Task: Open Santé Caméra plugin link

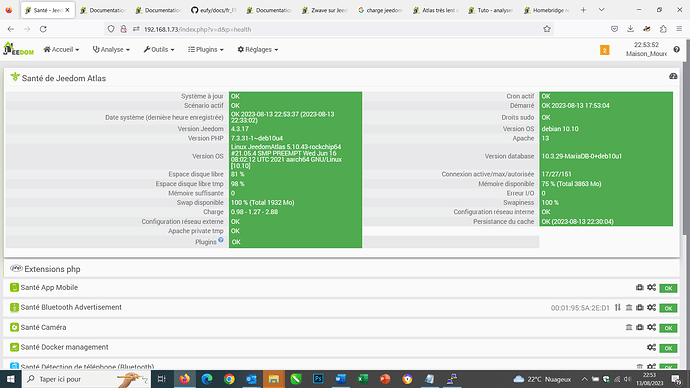Action: point(43,327)
